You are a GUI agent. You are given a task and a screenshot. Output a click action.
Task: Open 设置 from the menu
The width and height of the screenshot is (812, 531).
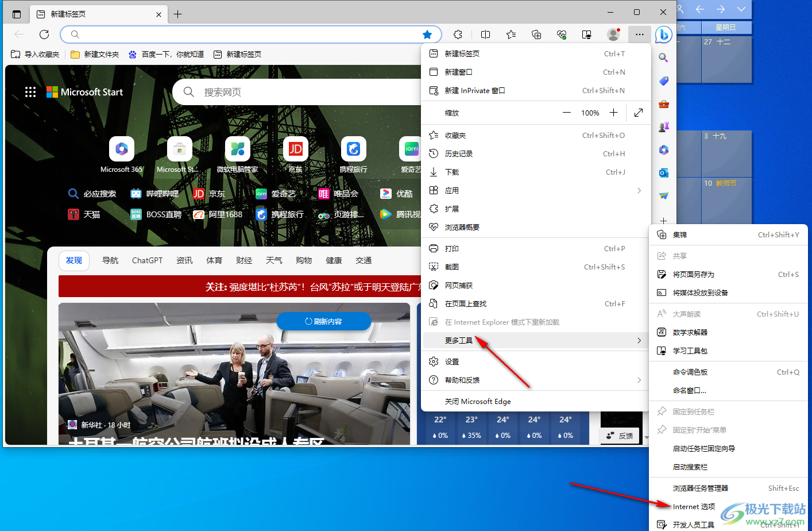point(536,361)
